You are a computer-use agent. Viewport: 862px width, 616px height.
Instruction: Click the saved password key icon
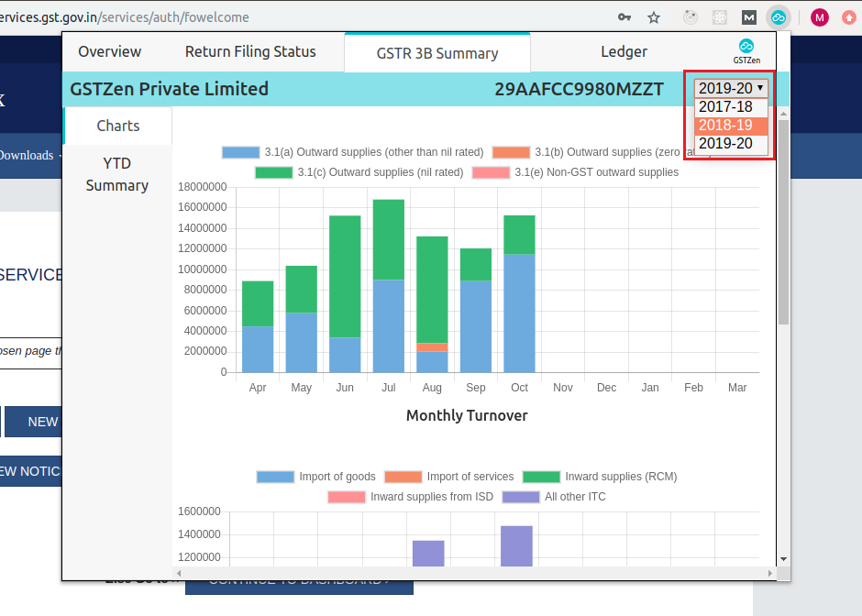[x=624, y=17]
